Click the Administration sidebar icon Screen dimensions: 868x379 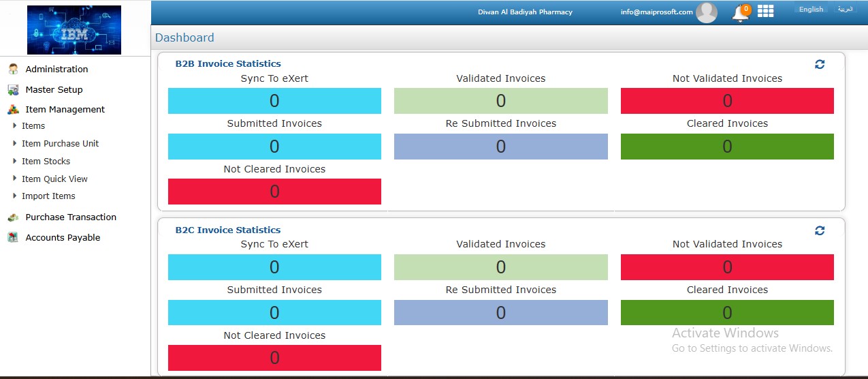coord(13,69)
